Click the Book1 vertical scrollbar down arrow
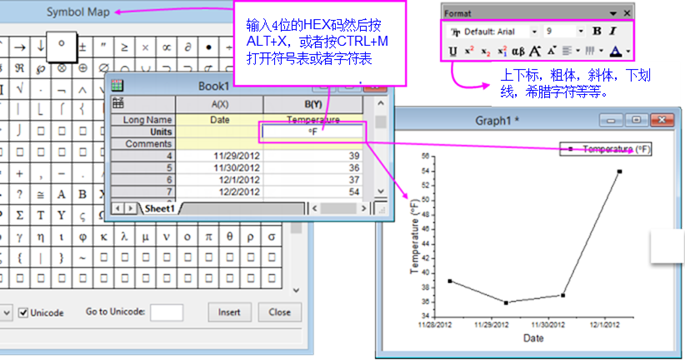This screenshot has height=363, width=685. (x=381, y=191)
